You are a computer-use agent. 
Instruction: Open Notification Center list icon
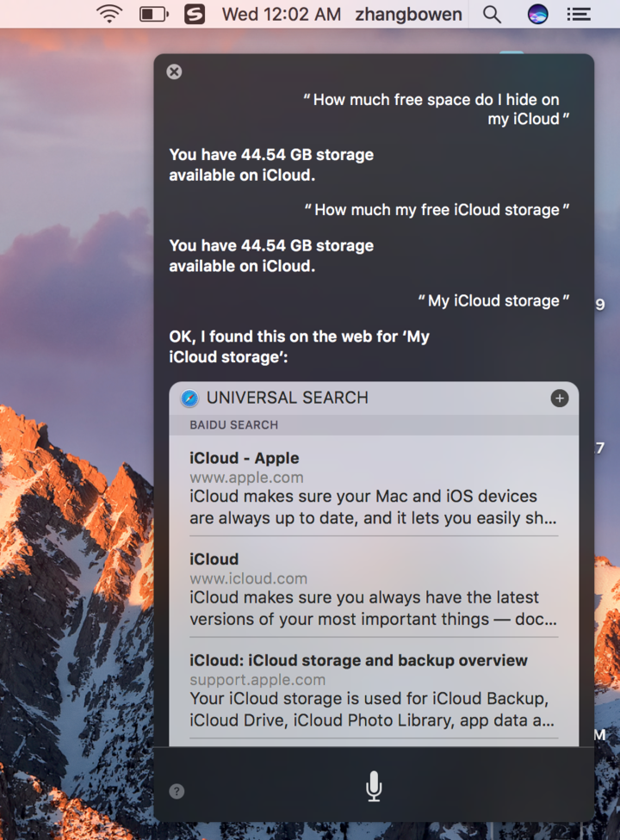[579, 15]
